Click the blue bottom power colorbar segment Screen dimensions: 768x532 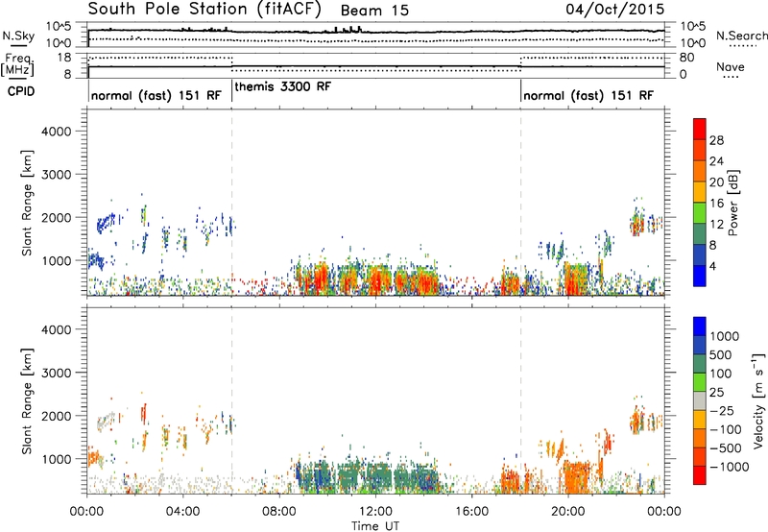(x=700, y=276)
